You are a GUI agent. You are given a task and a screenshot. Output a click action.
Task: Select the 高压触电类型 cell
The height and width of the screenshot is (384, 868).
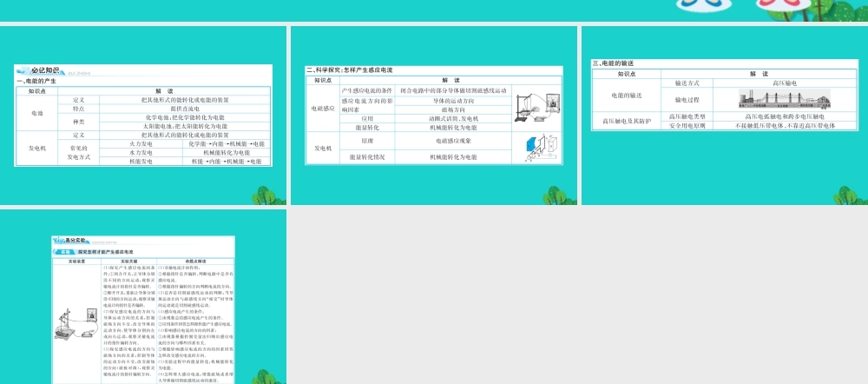tap(687, 117)
